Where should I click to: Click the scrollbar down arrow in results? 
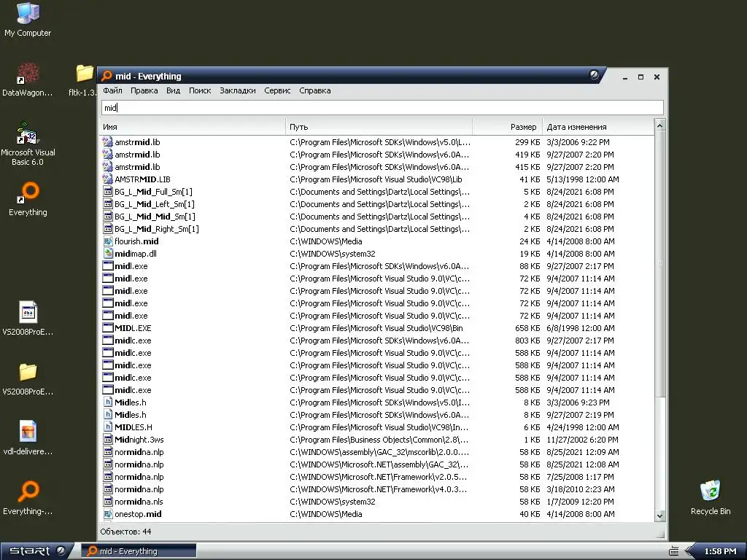point(659,516)
